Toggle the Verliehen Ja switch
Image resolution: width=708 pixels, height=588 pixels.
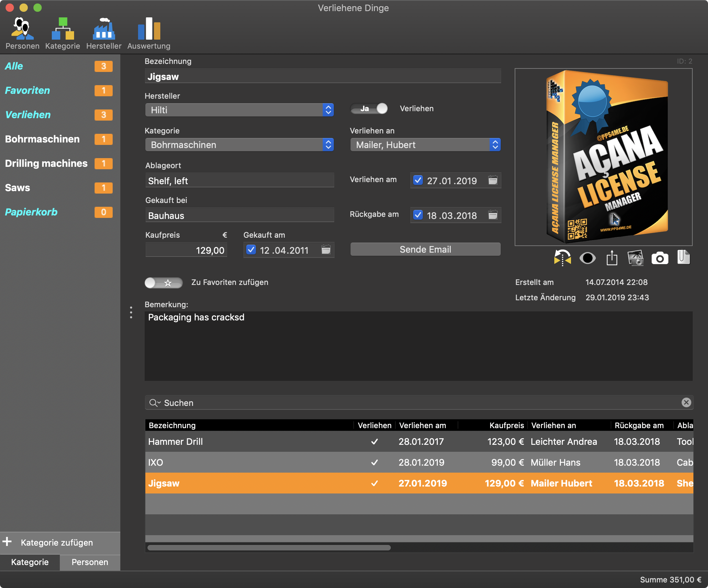click(369, 108)
